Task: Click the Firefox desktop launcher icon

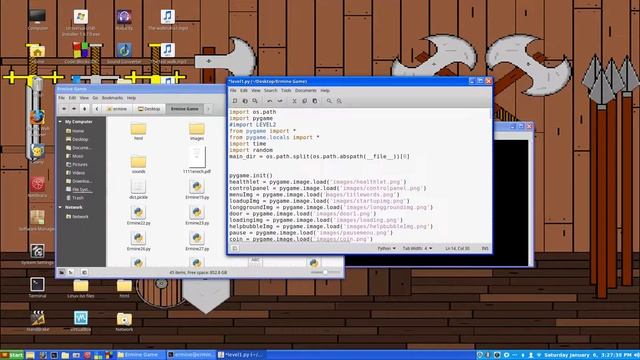Action: [37, 118]
